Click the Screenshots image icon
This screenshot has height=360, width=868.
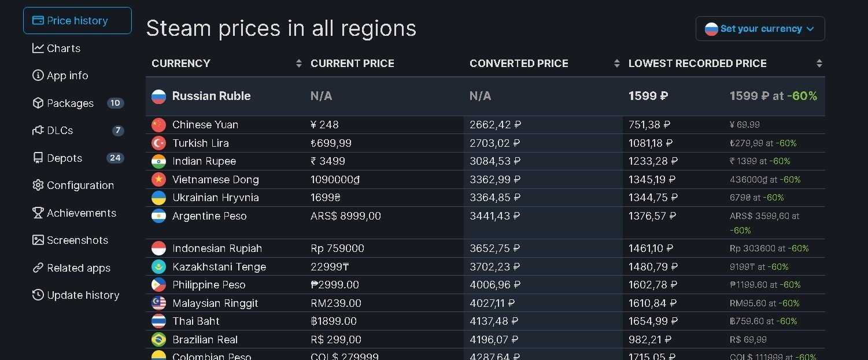(38, 240)
